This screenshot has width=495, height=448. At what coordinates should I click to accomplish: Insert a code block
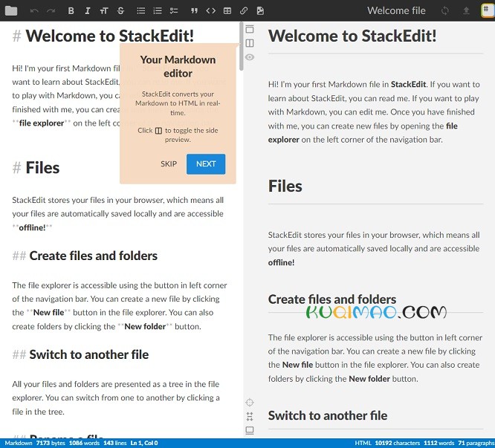210,10
